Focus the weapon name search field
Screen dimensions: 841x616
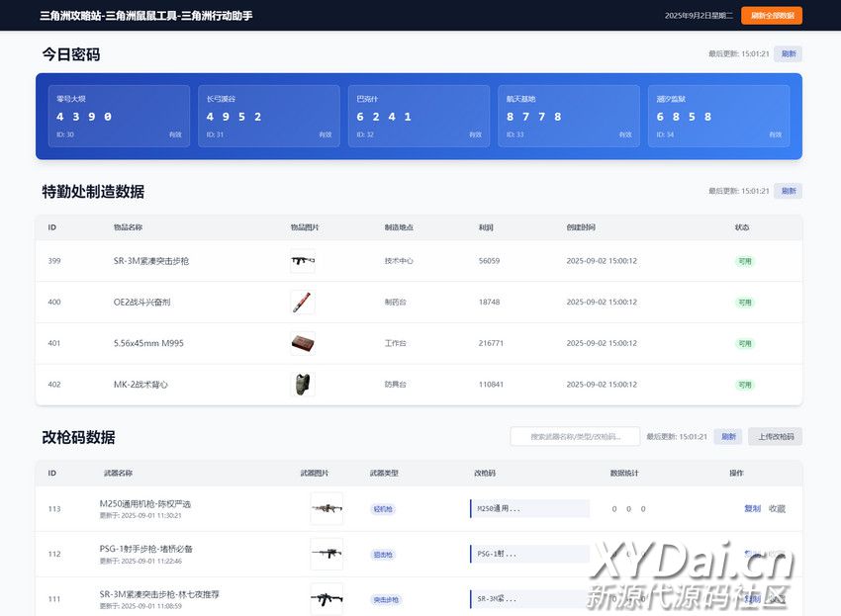point(575,436)
